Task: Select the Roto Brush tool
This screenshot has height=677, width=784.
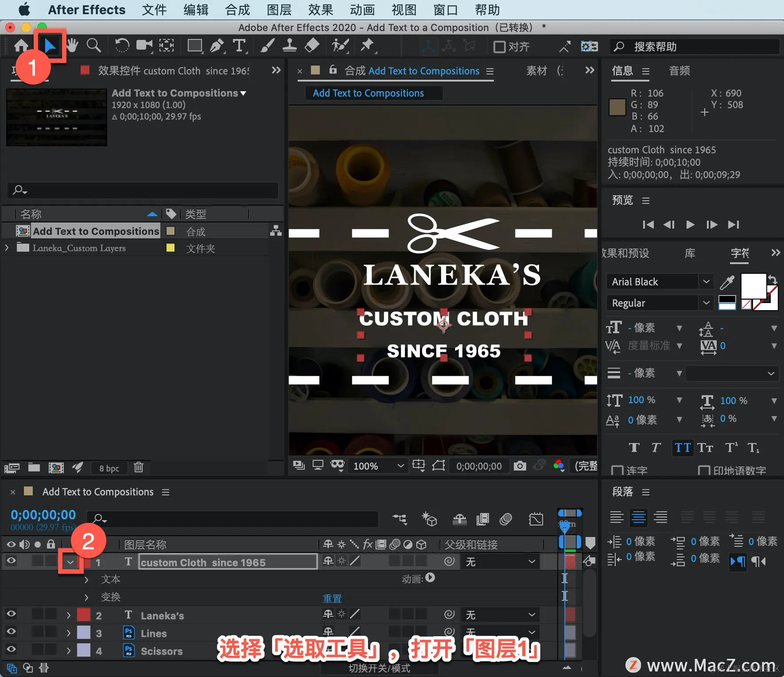Action: pyautogui.click(x=340, y=46)
